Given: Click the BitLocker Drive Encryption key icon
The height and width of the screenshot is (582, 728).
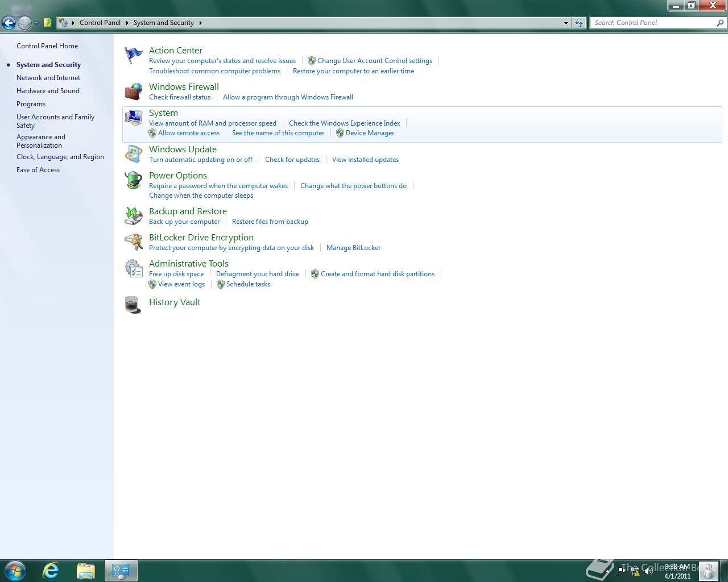Looking at the screenshot, I should [134, 242].
